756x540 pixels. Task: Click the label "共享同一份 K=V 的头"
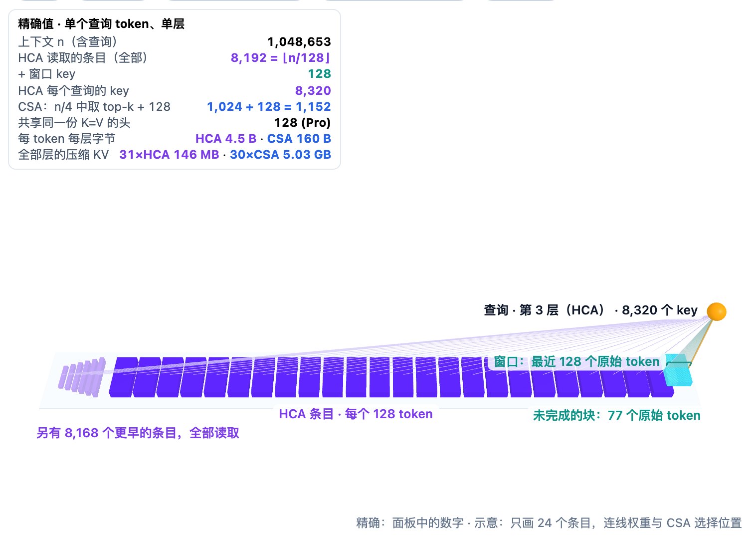(74, 123)
